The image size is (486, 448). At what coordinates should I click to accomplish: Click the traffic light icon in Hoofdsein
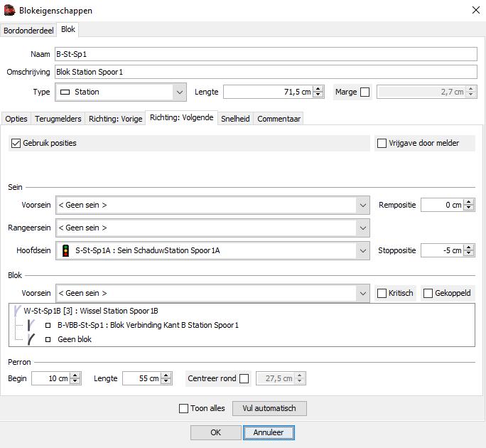(x=65, y=250)
